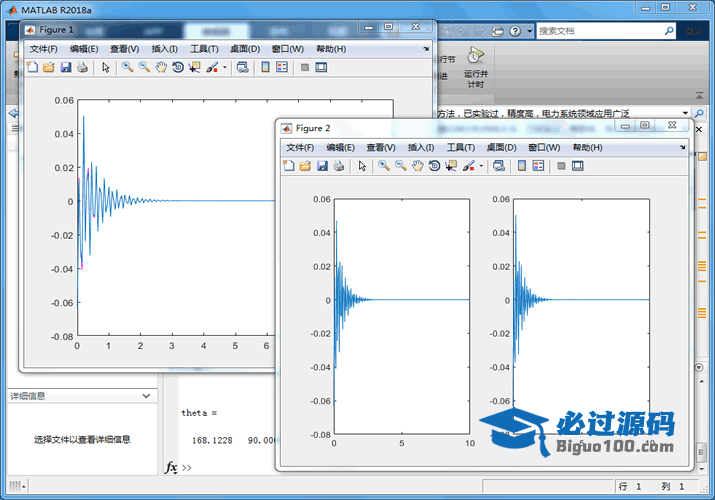Open Brush color dropdown arrow in Figure 1
The width and height of the screenshot is (715, 500).
(224, 67)
